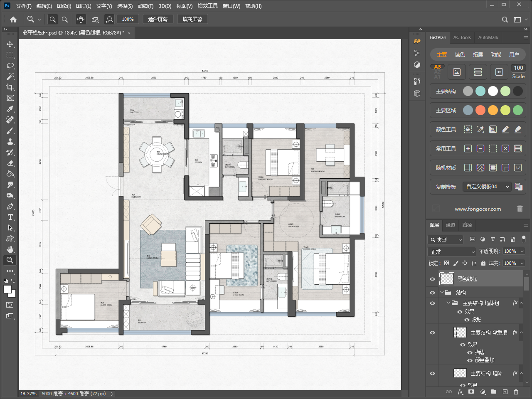
Task: Select the Paint Bucket tool
Action: pyautogui.click(x=10, y=174)
